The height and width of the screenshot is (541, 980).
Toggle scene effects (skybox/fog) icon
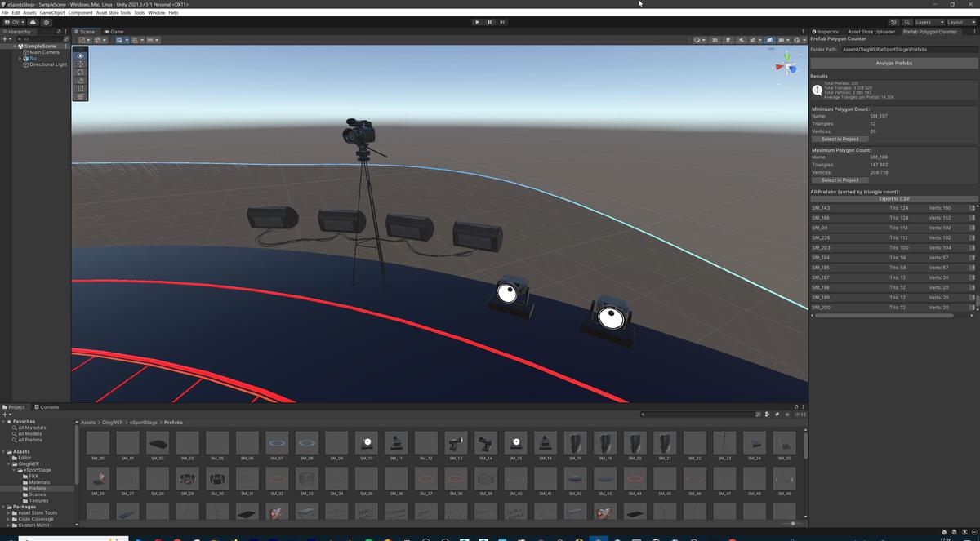[x=755, y=39]
